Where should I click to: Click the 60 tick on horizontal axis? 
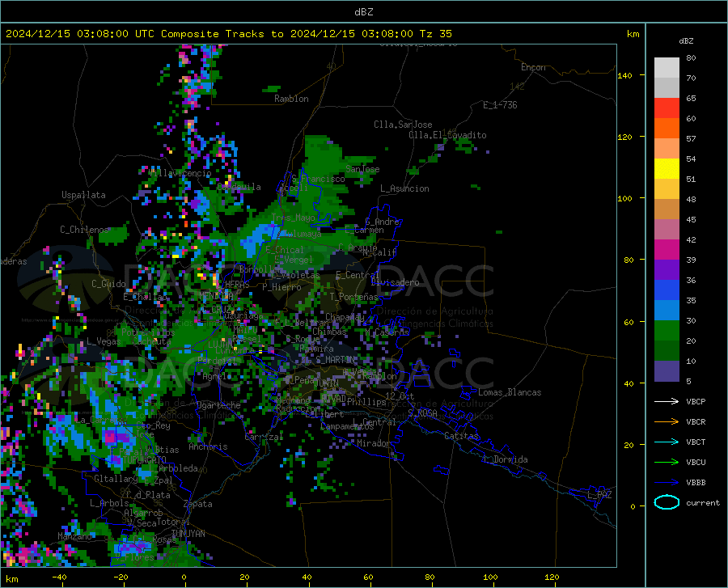368,577
